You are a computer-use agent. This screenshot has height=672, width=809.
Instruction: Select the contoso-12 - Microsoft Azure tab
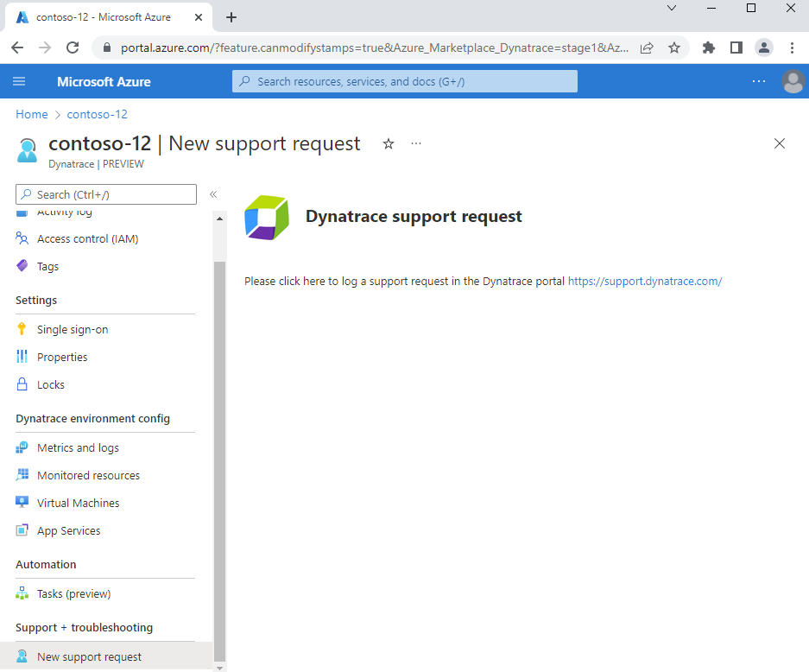click(104, 17)
